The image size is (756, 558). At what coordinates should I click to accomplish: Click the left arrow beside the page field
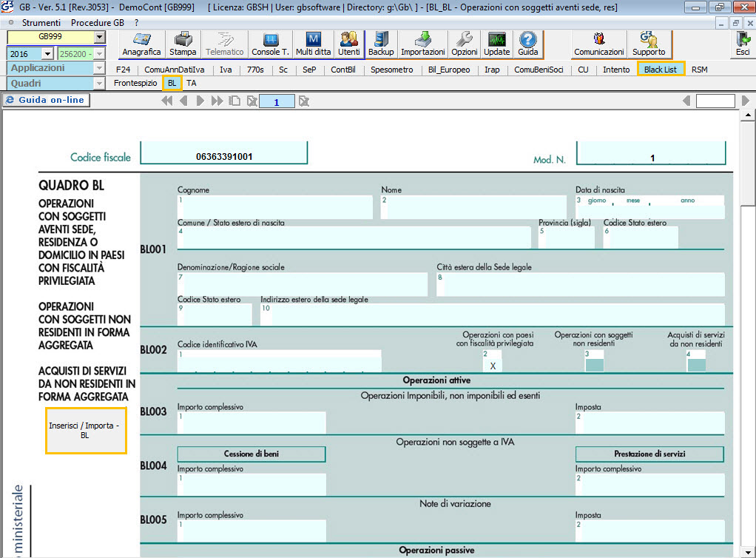click(686, 101)
